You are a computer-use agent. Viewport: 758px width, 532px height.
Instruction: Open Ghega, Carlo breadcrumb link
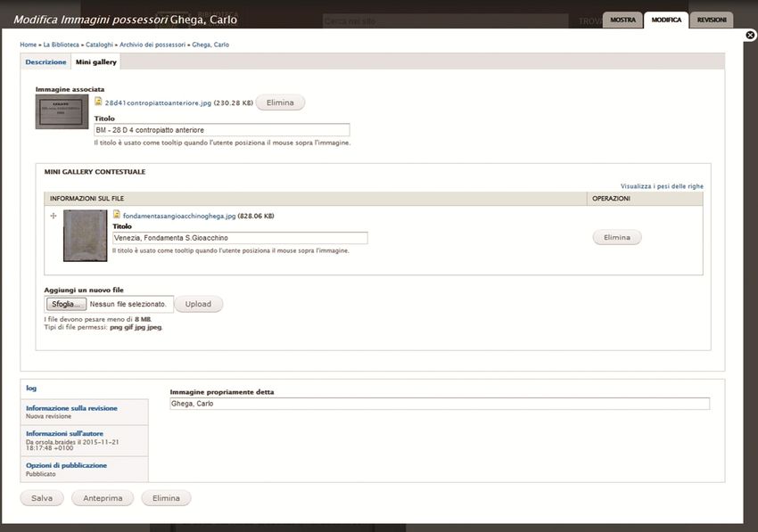coord(210,45)
